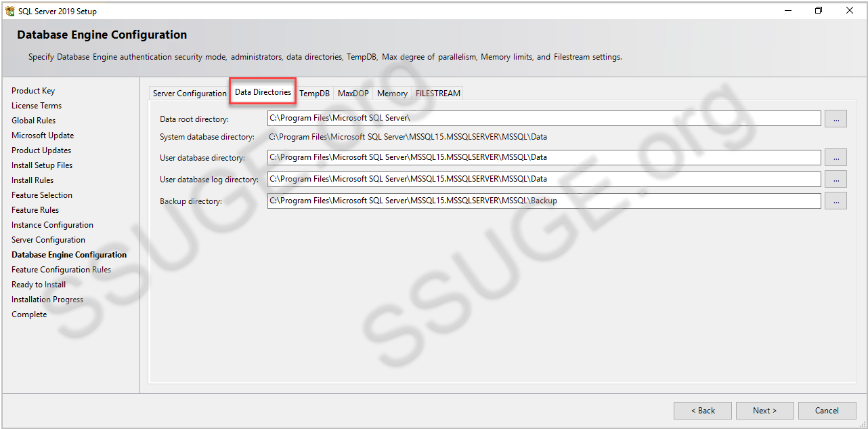Screen dimensions: 868x429
Task: Switch to the FILESTREAM tab
Action: tap(437, 94)
